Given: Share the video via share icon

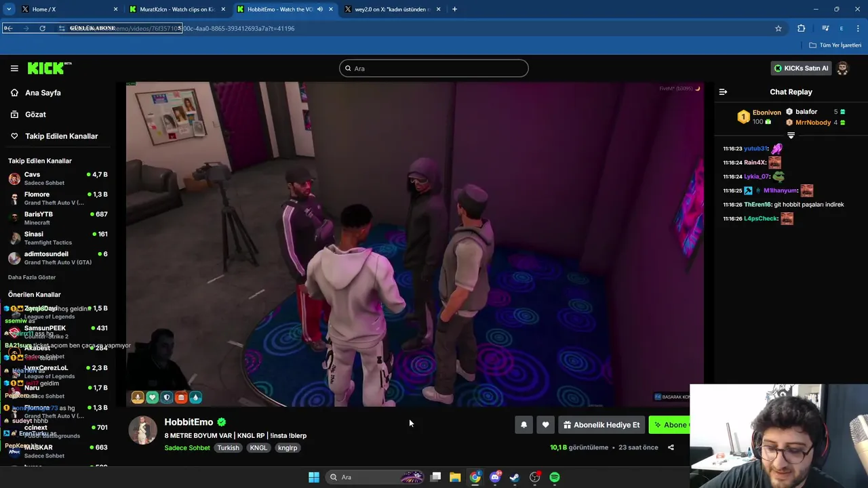Looking at the screenshot, I should pyautogui.click(x=671, y=447).
